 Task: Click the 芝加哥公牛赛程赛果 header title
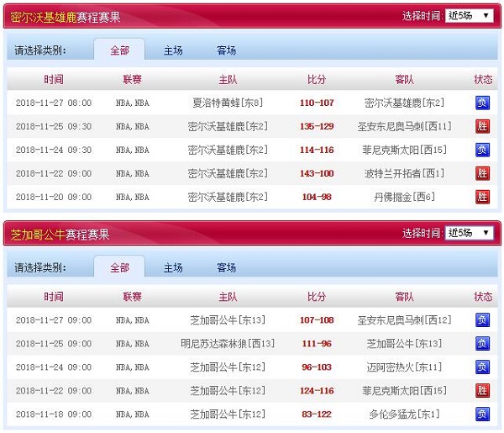click(x=60, y=235)
